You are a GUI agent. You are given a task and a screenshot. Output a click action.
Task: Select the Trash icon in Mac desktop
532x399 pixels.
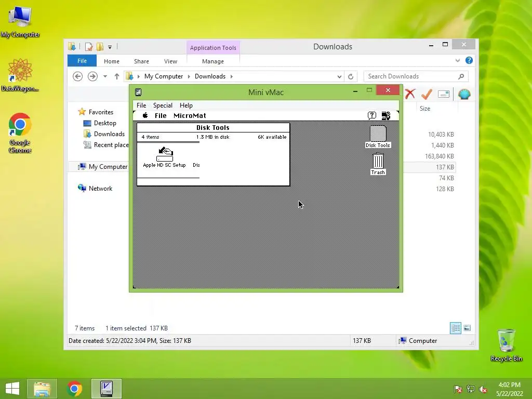pos(378,164)
